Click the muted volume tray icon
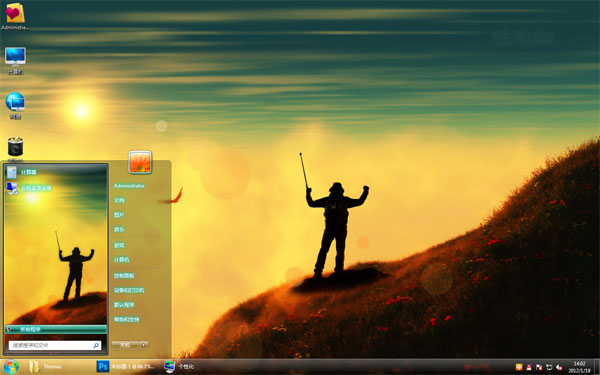Viewport: 600px width, 375px height. click(559, 367)
